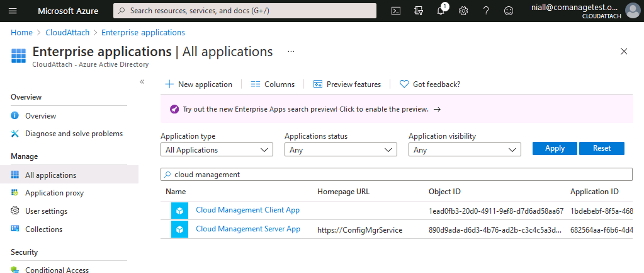Click the Conditional Access shield icon
Image resolution: width=644 pixels, height=273 pixels.
click(14, 270)
